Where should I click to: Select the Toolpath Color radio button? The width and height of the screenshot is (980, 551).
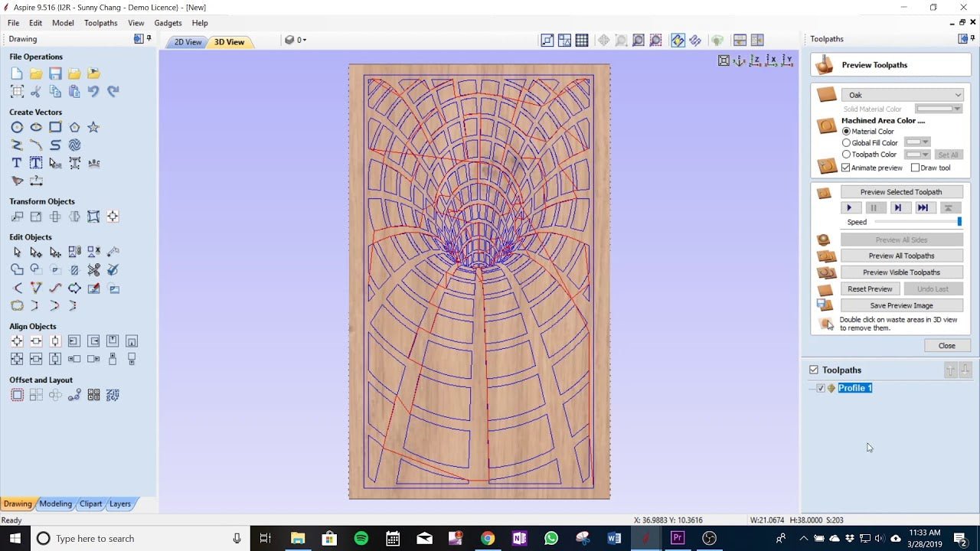(845, 154)
